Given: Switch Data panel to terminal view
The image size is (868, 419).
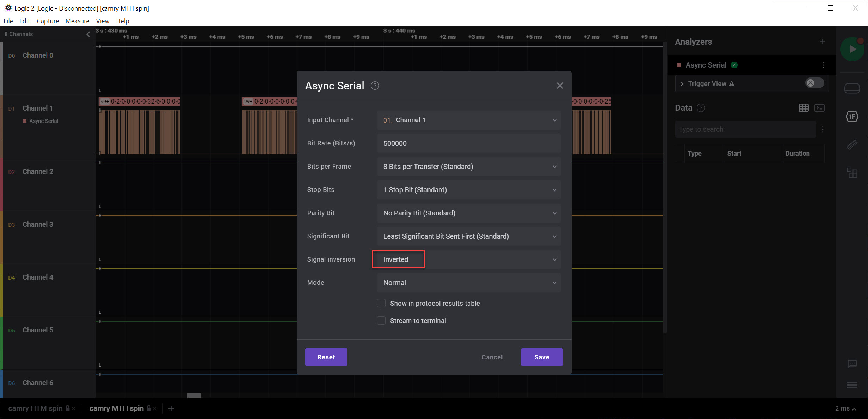Looking at the screenshot, I should click(x=819, y=108).
